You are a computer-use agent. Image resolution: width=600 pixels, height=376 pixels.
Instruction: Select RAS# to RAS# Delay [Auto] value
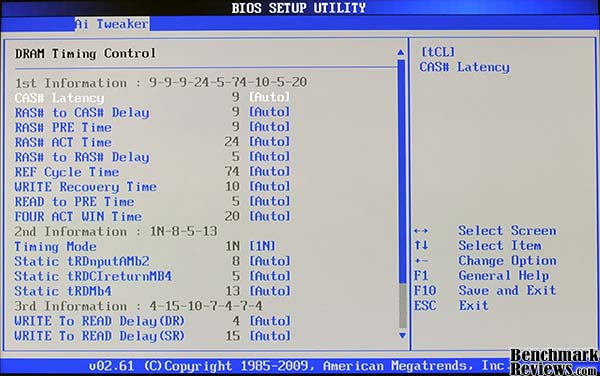269,157
